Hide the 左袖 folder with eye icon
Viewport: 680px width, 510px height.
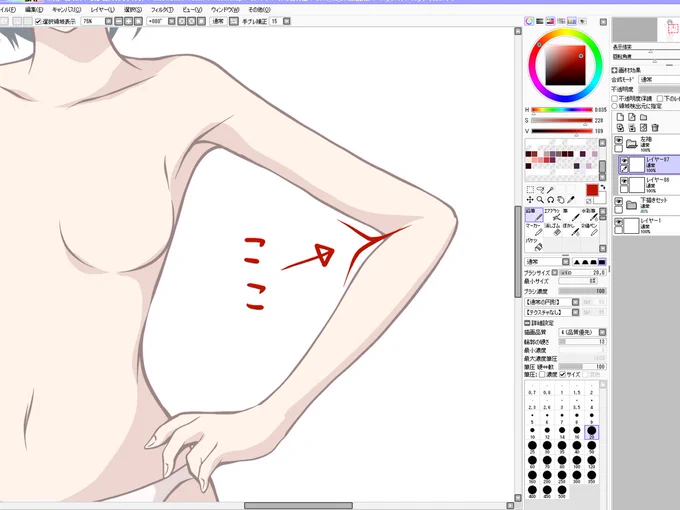(619, 140)
